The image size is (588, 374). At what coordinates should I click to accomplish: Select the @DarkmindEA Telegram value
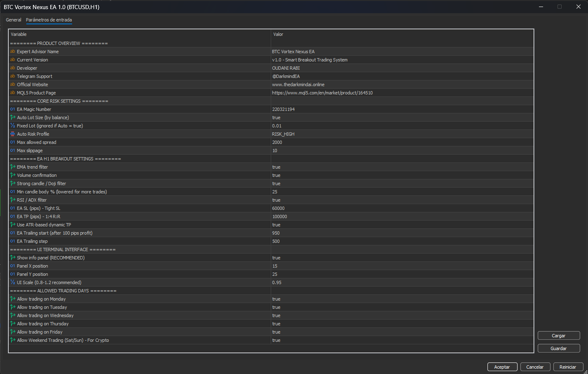(286, 76)
